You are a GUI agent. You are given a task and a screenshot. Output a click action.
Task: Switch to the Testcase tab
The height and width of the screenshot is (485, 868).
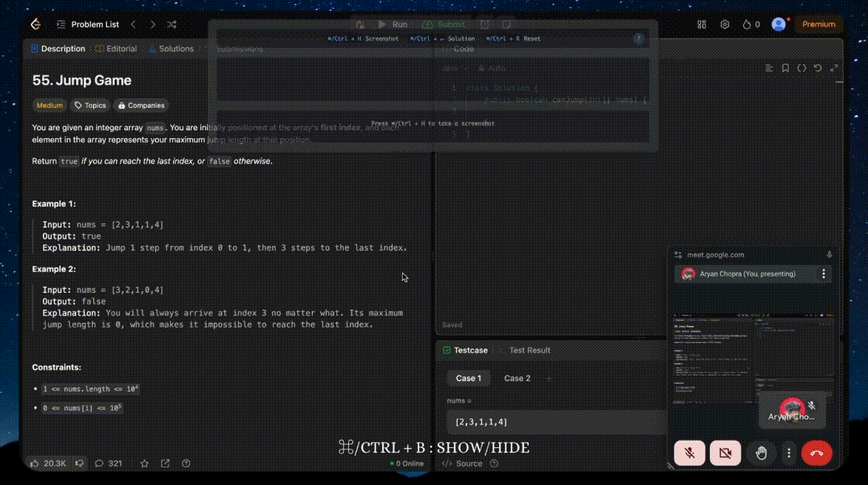point(466,350)
